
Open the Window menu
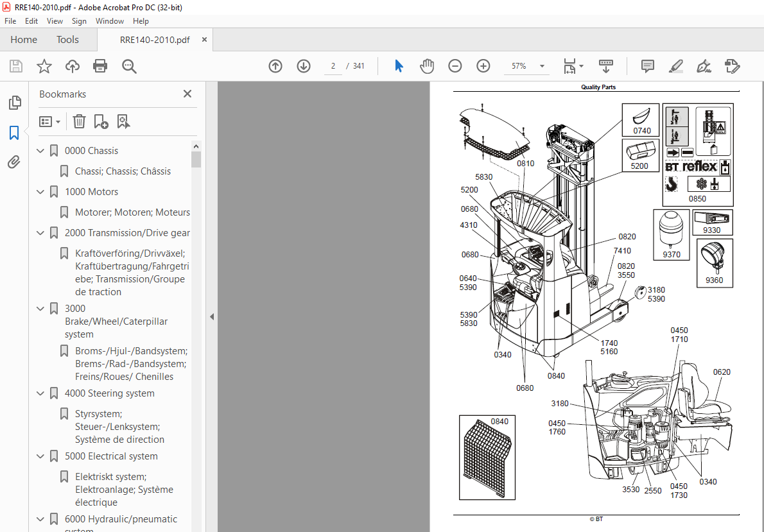(x=110, y=21)
